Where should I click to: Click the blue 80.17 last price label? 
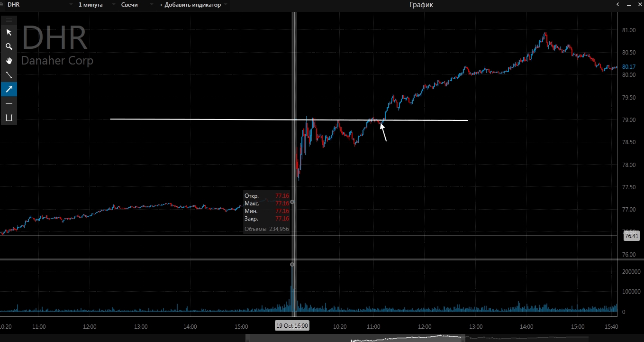click(628, 67)
